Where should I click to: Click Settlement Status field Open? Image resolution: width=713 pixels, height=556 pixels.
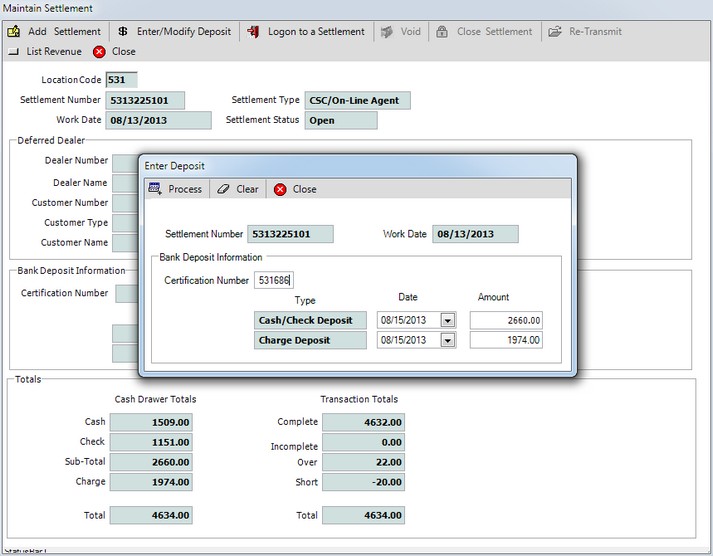341,120
